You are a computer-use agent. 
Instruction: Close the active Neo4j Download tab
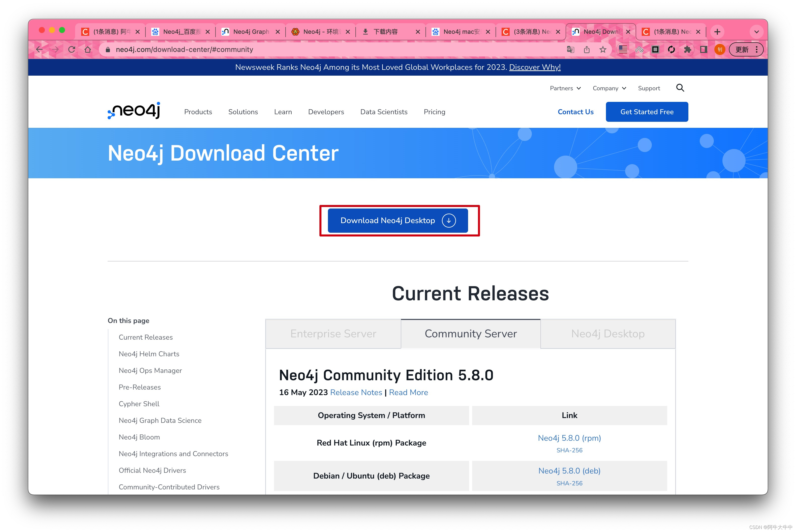(x=628, y=32)
